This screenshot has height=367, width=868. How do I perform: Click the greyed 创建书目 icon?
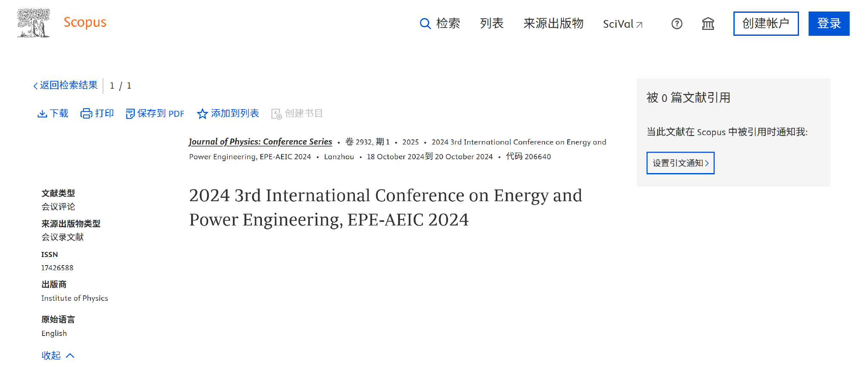276,114
